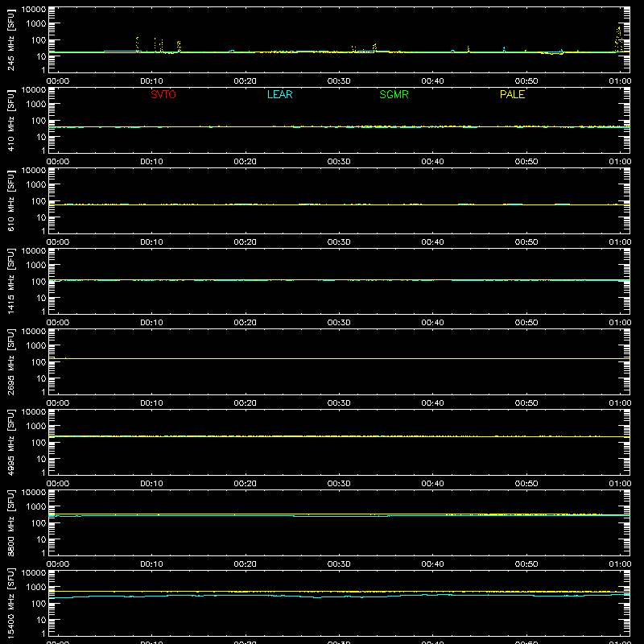The image size is (644, 644).
Task: Select the 15400 MHz [SFU] axis title
Action: (x=10, y=603)
